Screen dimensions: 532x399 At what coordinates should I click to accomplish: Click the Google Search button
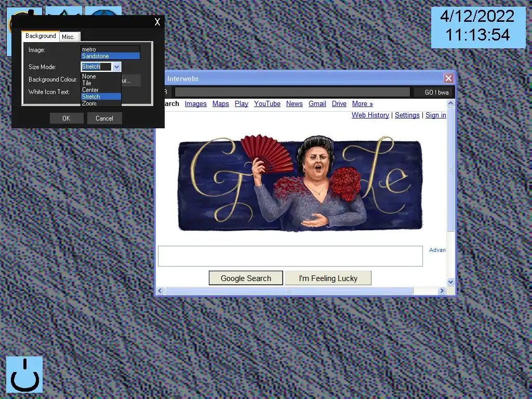(246, 278)
